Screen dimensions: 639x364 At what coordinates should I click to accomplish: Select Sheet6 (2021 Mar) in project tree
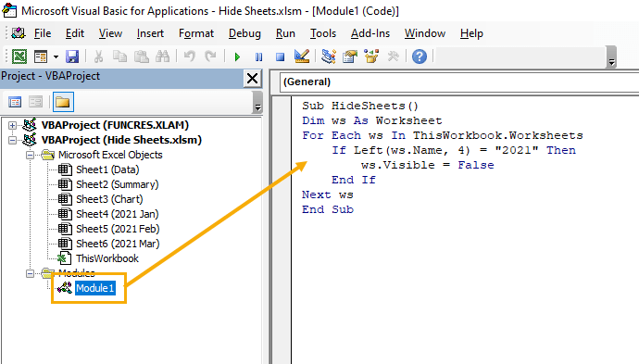click(x=118, y=244)
